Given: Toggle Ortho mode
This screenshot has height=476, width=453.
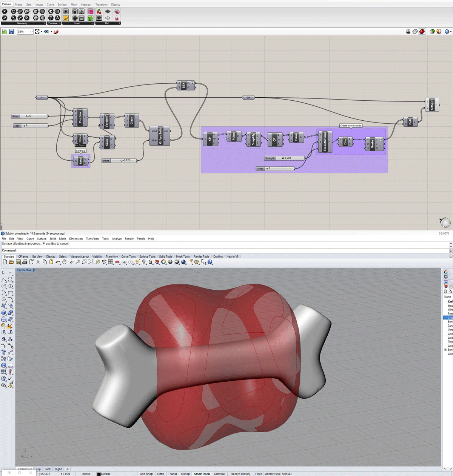Looking at the screenshot, I should pyautogui.click(x=161, y=474).
